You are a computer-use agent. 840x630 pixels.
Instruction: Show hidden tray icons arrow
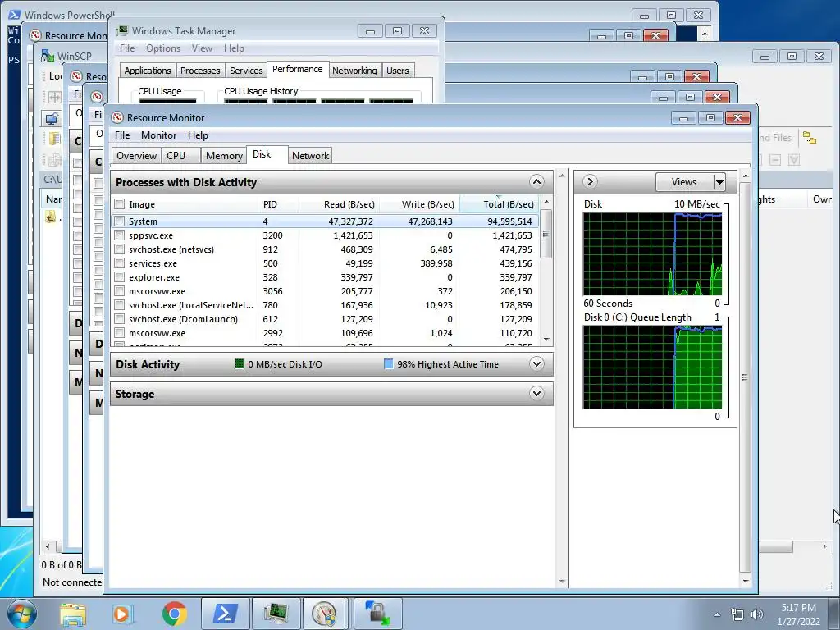coord(717,614)
